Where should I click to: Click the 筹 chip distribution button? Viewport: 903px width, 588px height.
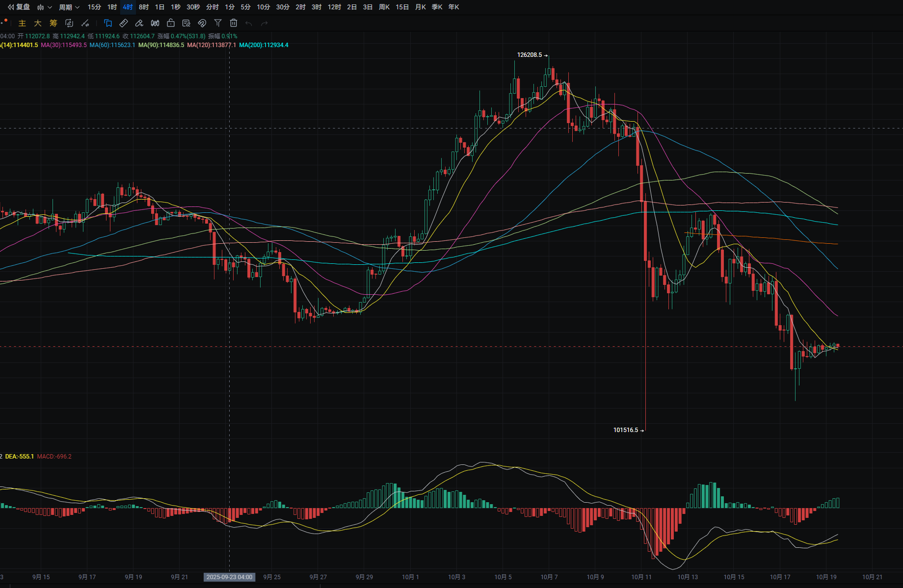point(53,23)
